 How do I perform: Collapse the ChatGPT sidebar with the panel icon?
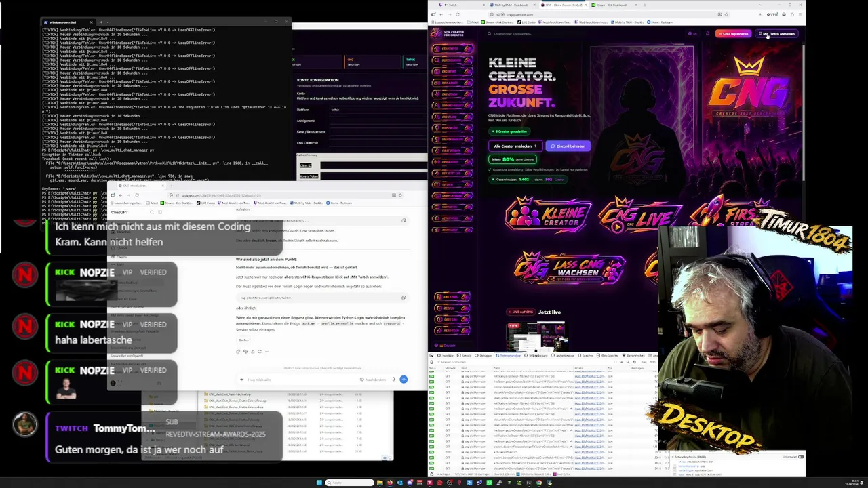click(x=160, y=212)
